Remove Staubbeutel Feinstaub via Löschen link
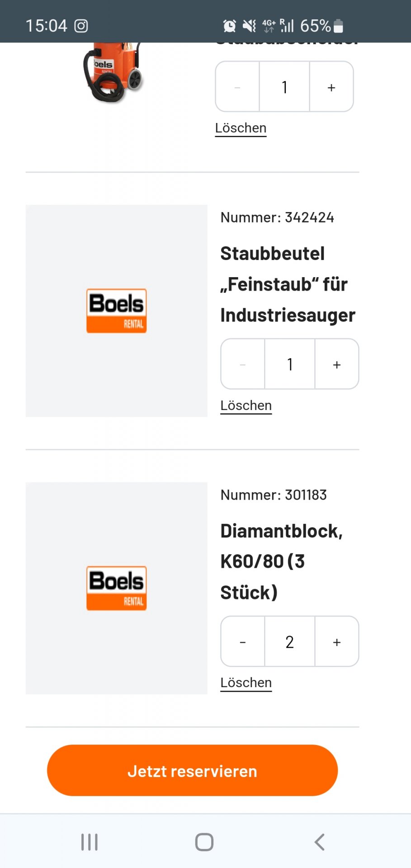Screen dimensions: 411x868 (x=246, y=406)
